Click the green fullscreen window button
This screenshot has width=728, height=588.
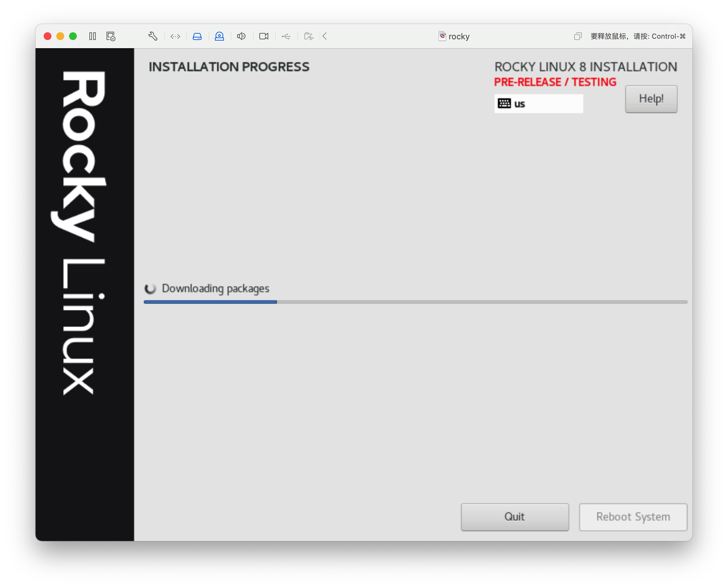[73, 36]
